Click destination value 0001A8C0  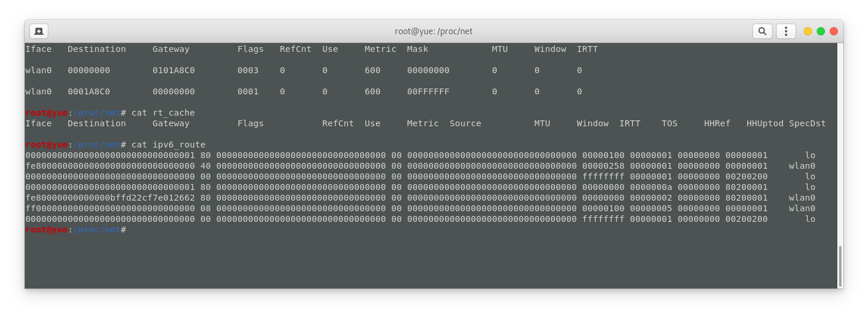89,91
